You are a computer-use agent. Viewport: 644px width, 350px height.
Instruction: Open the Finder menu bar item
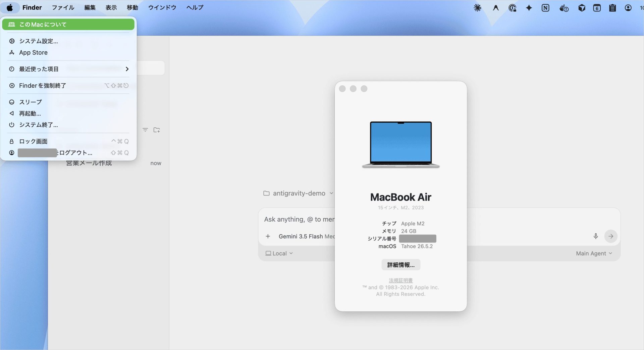32,7
